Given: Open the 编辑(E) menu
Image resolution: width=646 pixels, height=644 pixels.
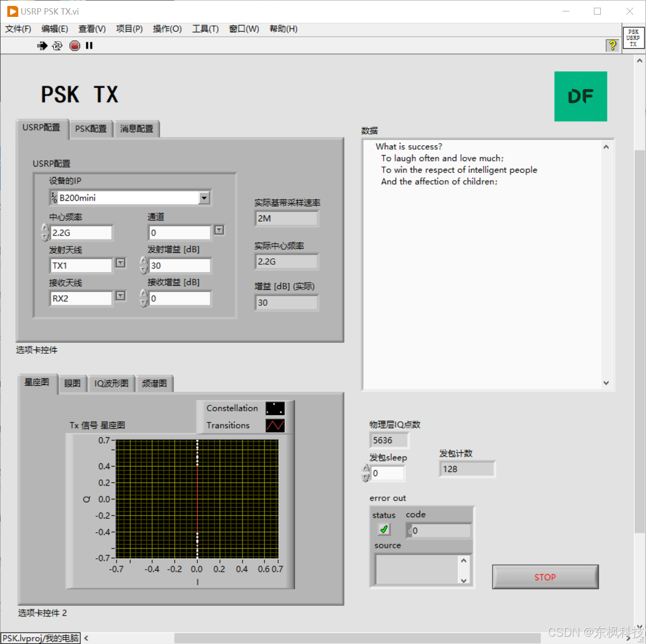Looking at the screenshot, I should point(55,29).
